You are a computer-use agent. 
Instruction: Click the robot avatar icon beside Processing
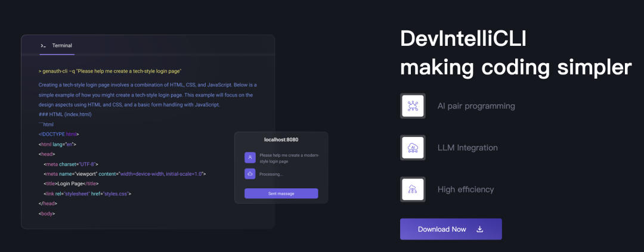tap(250, 174)
